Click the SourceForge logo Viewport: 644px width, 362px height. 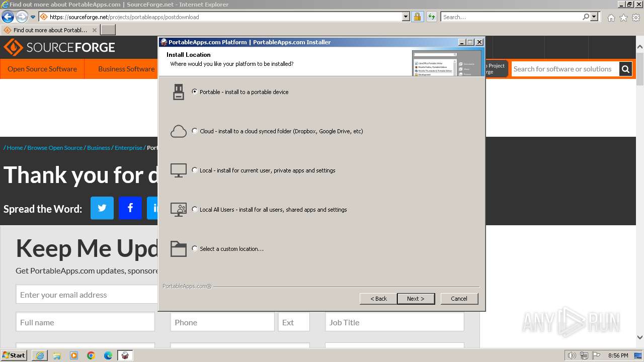point(59,48)
